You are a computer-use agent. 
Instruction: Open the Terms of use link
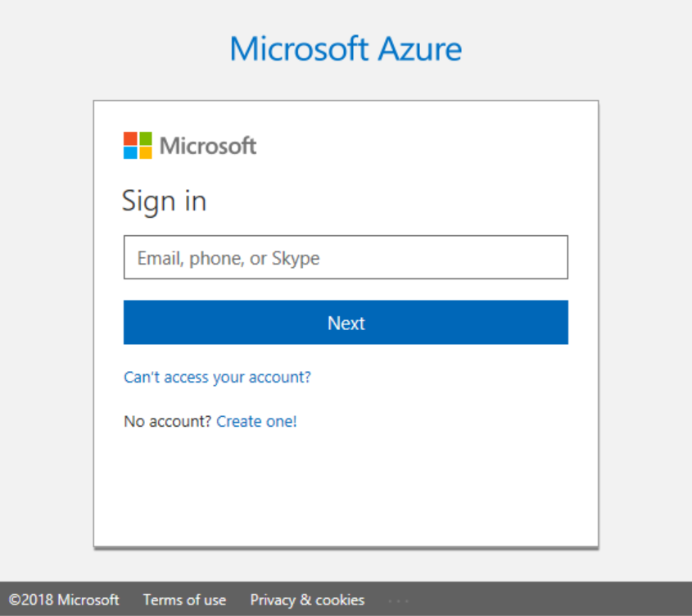click(x=184, y=600)
